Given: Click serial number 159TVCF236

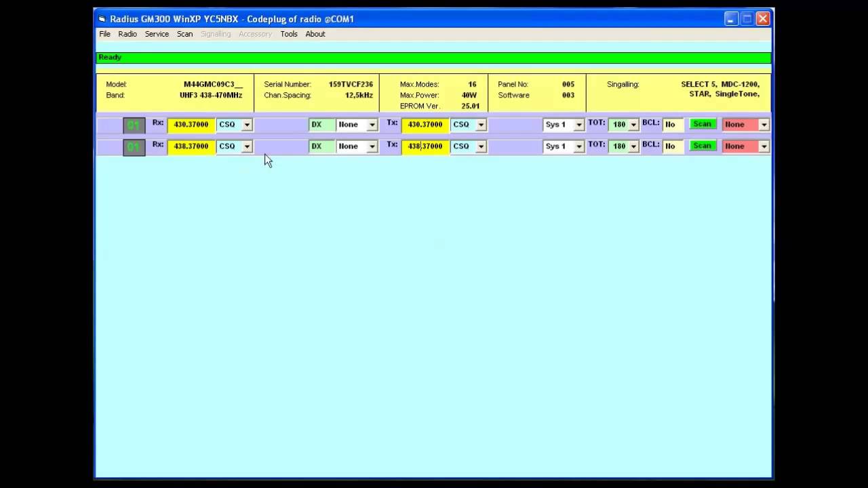Looking at the screenshot, I should pyautogui.click(x=351, y=85).
